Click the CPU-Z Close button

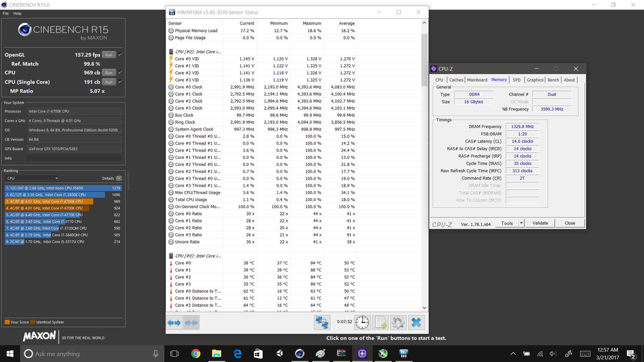pos(570,223)
